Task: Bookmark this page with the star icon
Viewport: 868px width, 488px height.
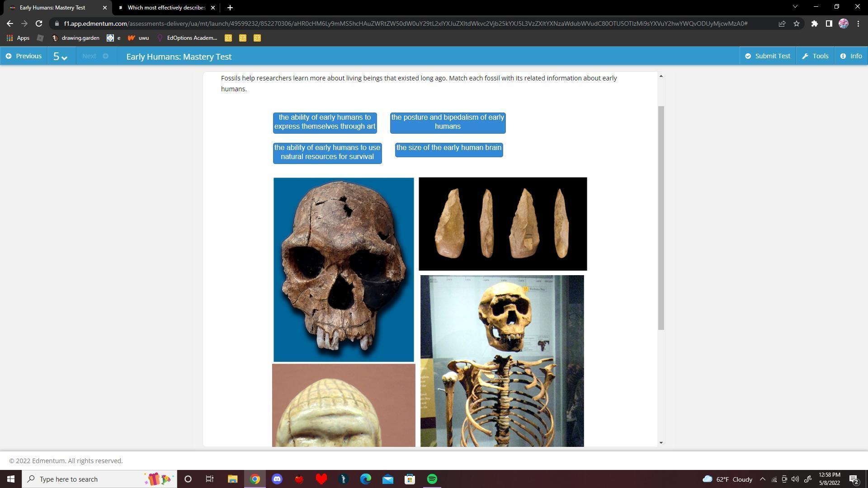Action: click(797, 23)
